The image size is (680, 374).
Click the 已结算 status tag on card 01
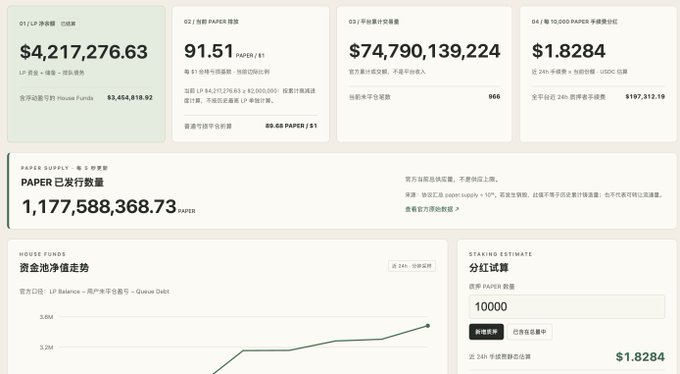(68, 24)
